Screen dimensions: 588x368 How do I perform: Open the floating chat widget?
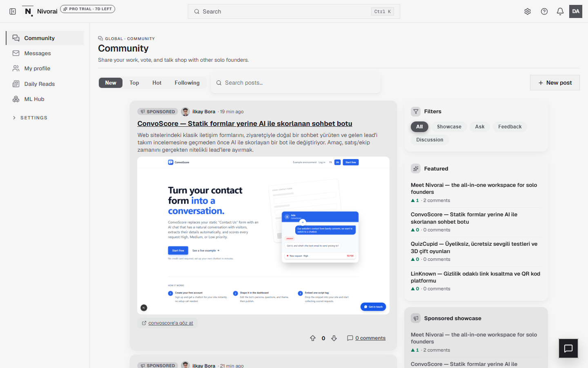568,348
